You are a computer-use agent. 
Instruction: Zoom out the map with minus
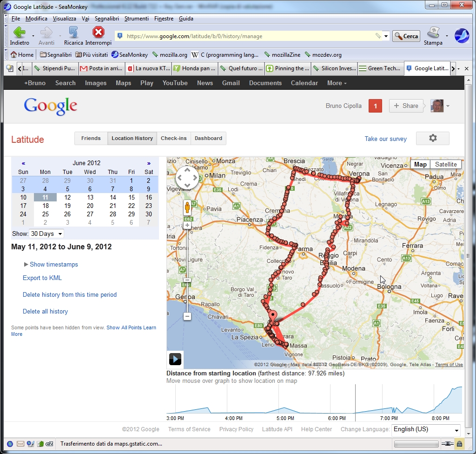click(x=187, y=316)
